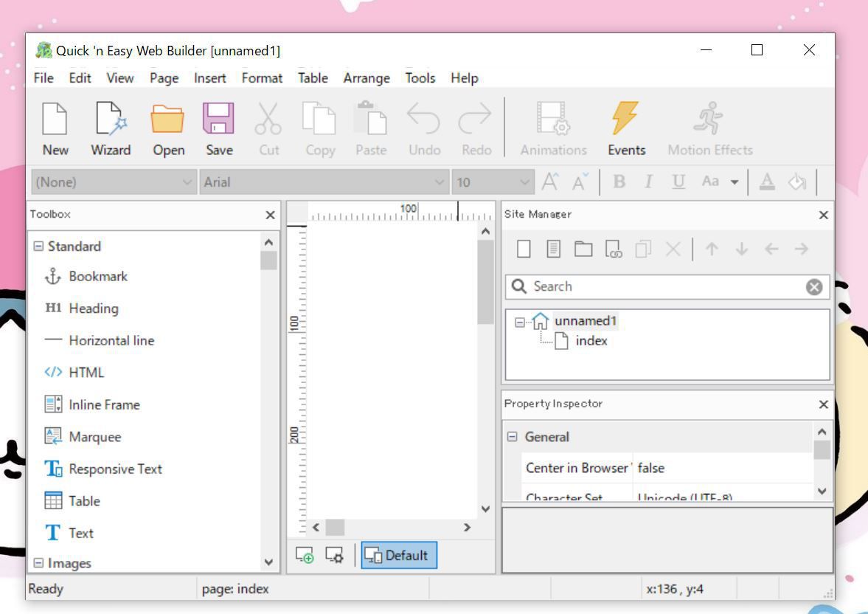Open the File menu

pos(44,78)
